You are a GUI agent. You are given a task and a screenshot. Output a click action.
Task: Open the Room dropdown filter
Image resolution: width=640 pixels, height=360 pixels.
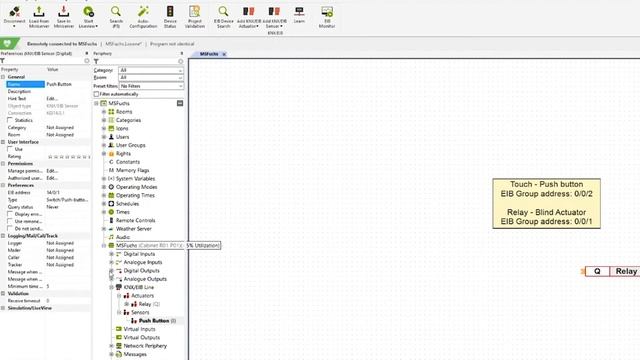151,78
